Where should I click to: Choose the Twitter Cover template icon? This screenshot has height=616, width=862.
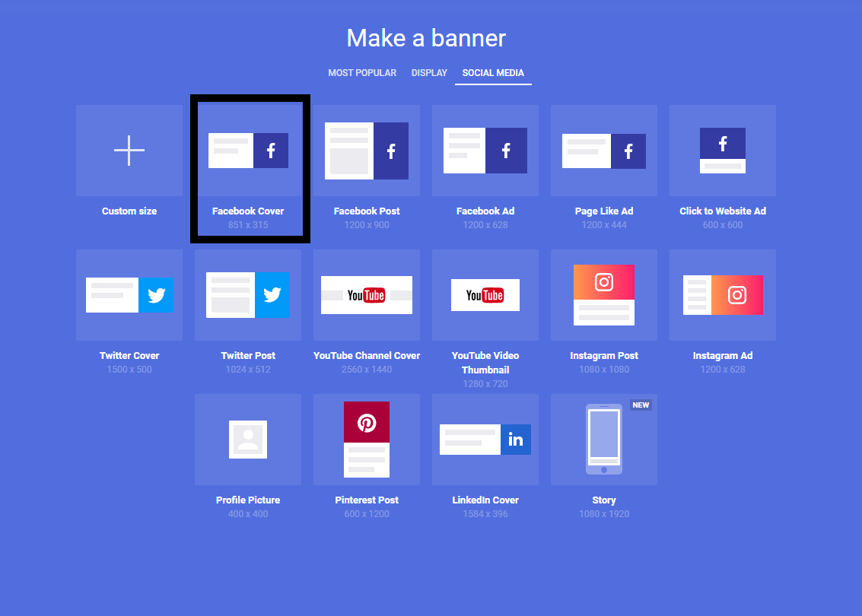click(129, 295)
